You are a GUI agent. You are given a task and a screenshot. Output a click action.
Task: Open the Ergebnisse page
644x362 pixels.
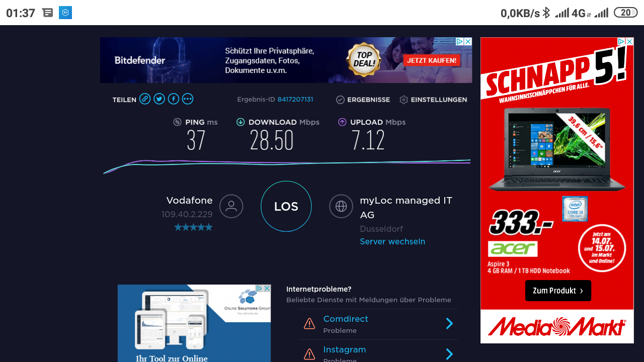(363, 100)
